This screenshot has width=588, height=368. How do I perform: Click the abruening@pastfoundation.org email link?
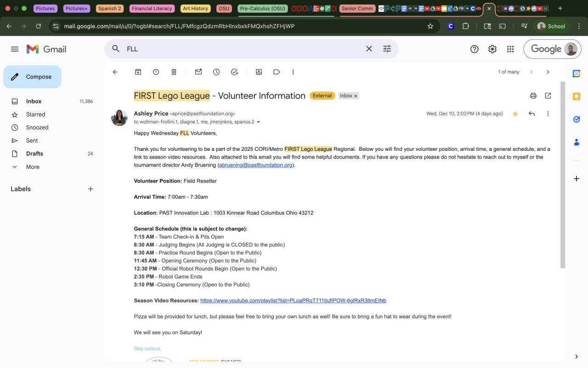point(256,165)
